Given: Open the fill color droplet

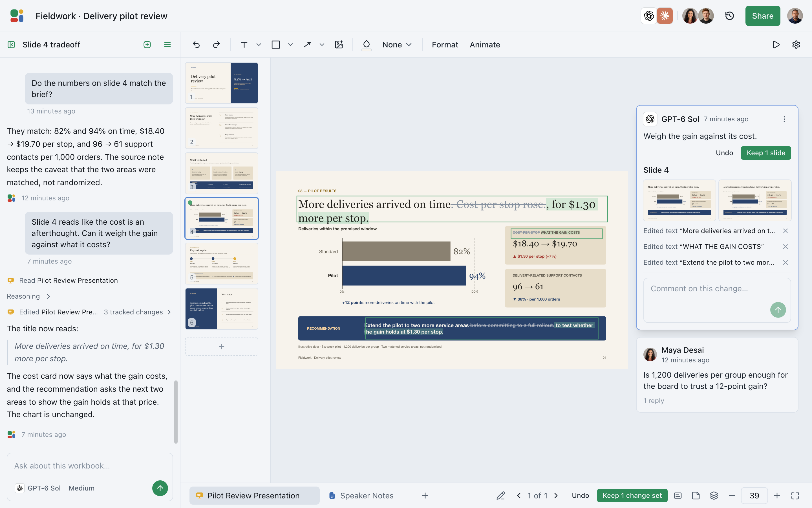Looking at the screenshot, I should click(367, 45).
